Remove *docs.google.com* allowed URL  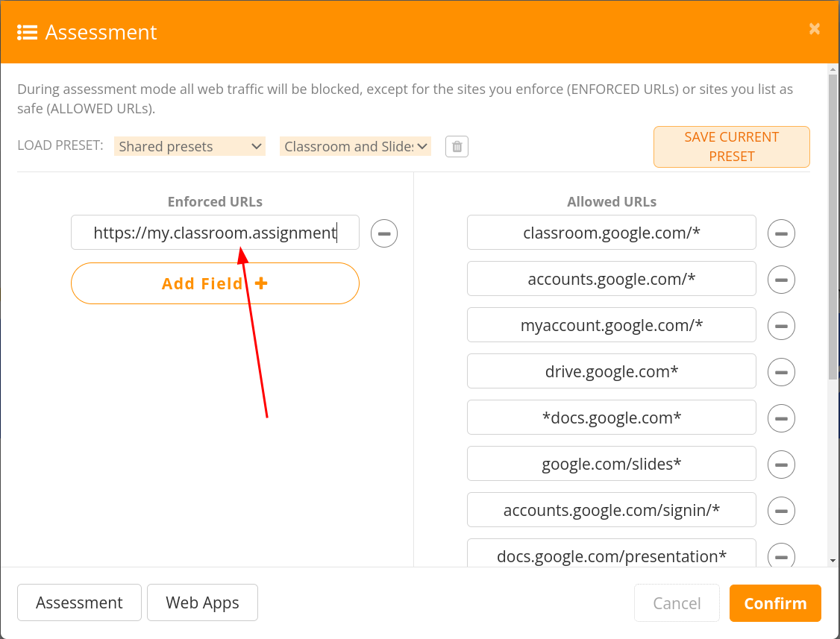pyautogui.click(x=781, y=418)
